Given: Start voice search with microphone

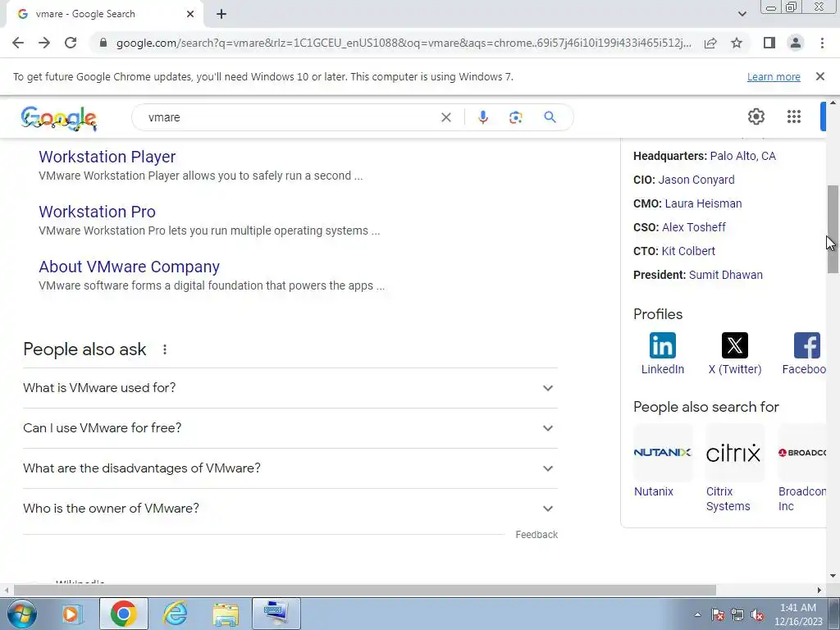Looking at the screenshot, I should pyautogui.click(x=482, y=117).
